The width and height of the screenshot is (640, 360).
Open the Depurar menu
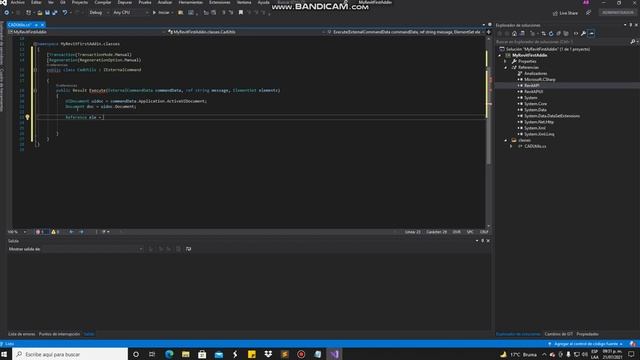[x=124, y=2]
